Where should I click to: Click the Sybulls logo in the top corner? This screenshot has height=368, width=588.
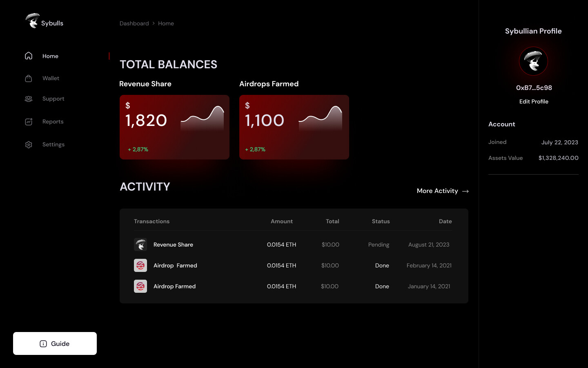pyautogui.click(x=32, y=20)
